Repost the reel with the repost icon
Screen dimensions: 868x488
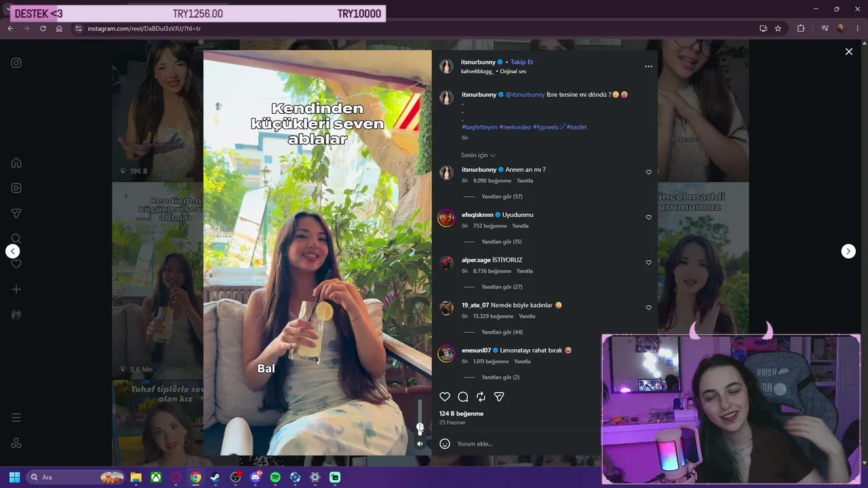(x=481, y=396)
